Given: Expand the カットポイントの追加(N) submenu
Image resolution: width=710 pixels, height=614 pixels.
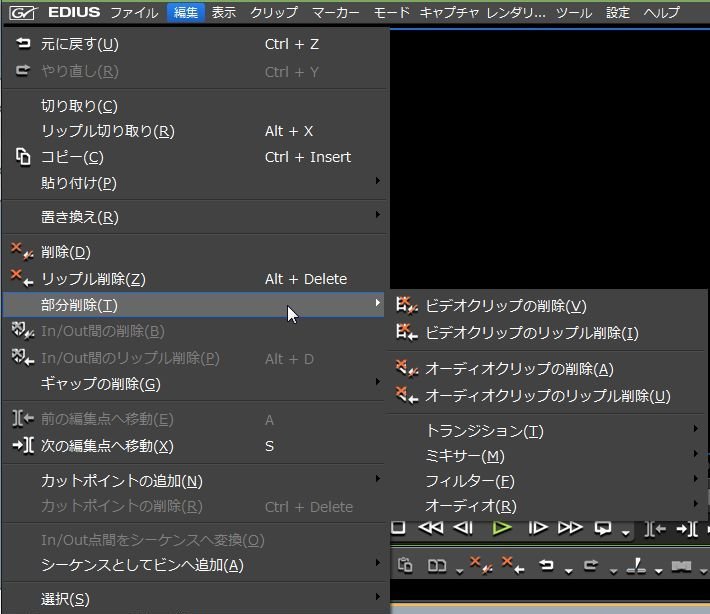Looking at the screenshot, I should pyautogui.click(x=195, y=480).
